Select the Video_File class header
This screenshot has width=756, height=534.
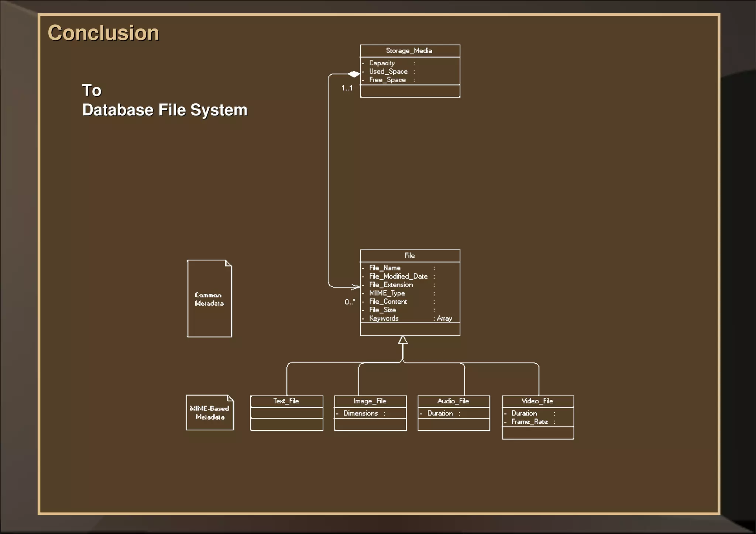(537, 401)
